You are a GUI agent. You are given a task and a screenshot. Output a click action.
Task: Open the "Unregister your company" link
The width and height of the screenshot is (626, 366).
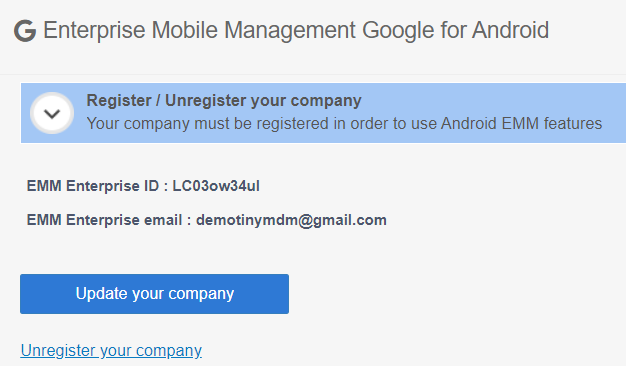tap(111, 350)
